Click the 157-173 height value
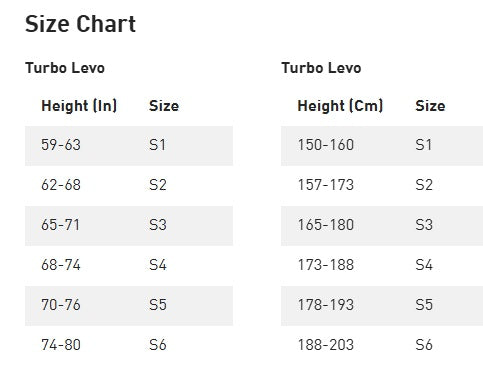 tap(326, 185)
